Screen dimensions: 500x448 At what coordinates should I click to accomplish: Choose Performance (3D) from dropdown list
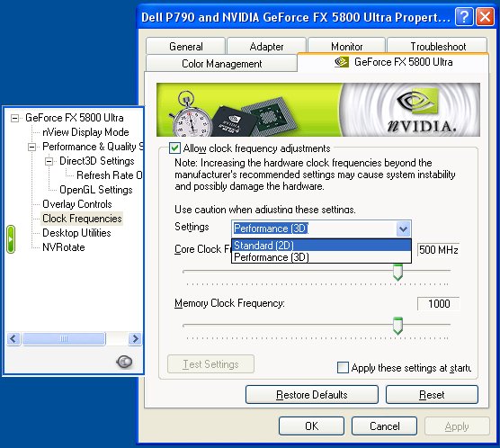coord(321,257)
